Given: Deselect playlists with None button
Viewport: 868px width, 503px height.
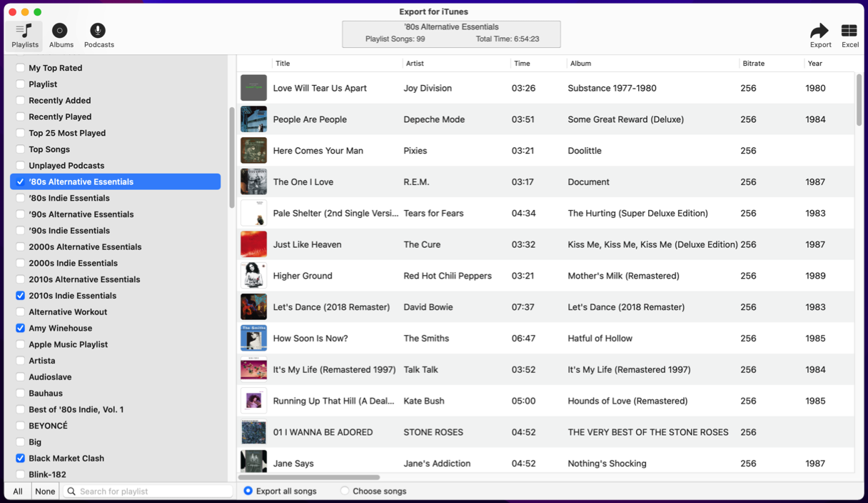Looking at the screenshot, I should coord(45,492).
